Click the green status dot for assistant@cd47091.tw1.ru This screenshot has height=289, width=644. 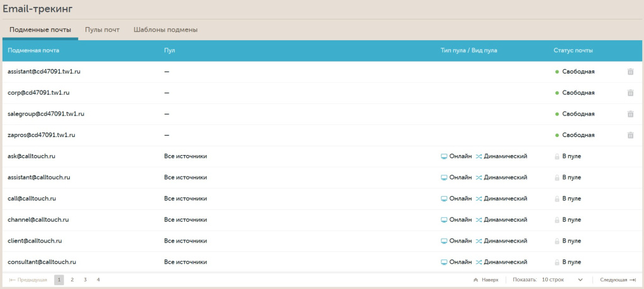click(x=557, y=72)
